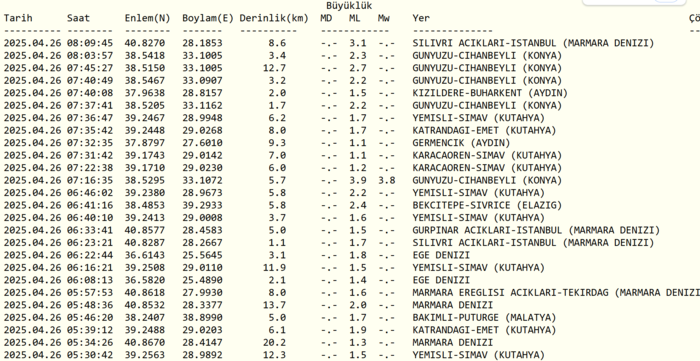Screen dimensions: 700x361
Task: Click the Tarih column header
Action: 18,18
